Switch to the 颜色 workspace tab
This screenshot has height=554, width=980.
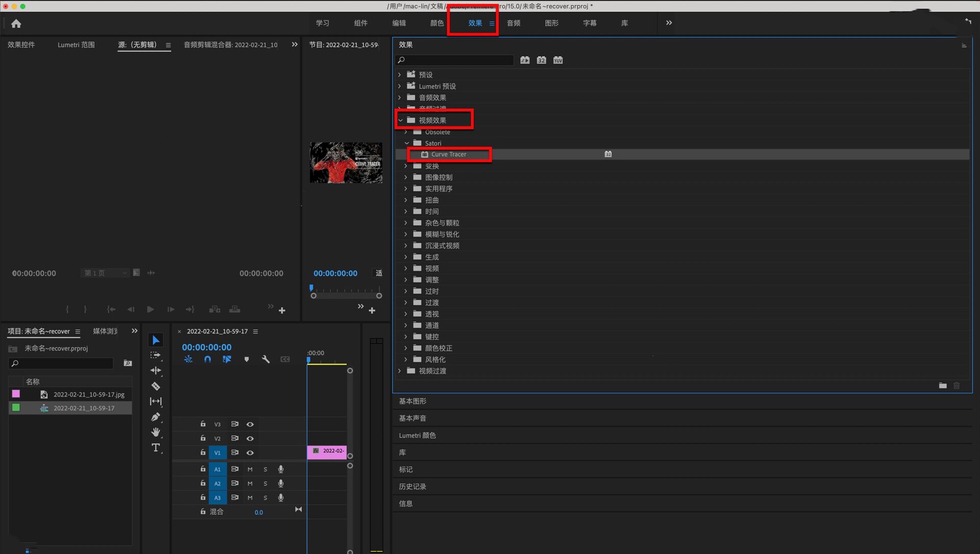436,23
